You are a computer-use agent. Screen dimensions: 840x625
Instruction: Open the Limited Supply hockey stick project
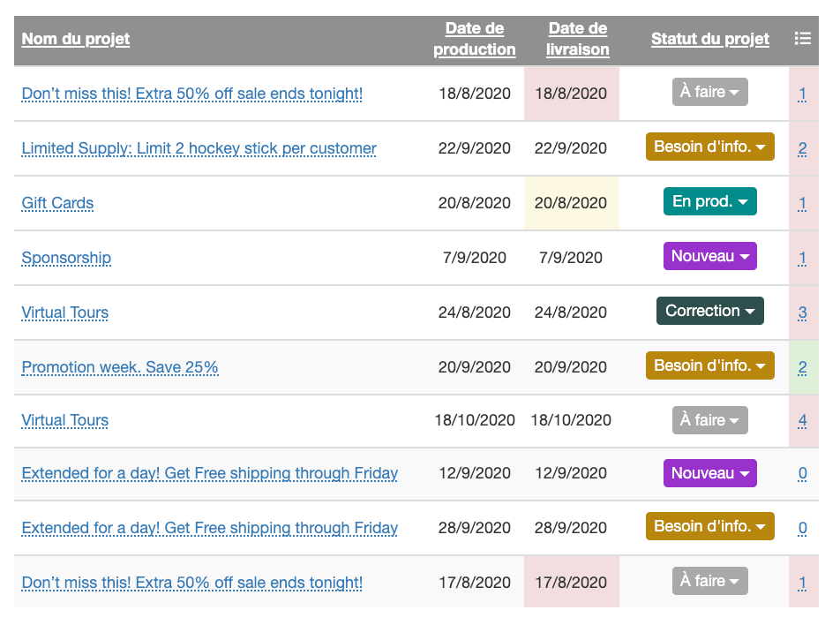199,148
